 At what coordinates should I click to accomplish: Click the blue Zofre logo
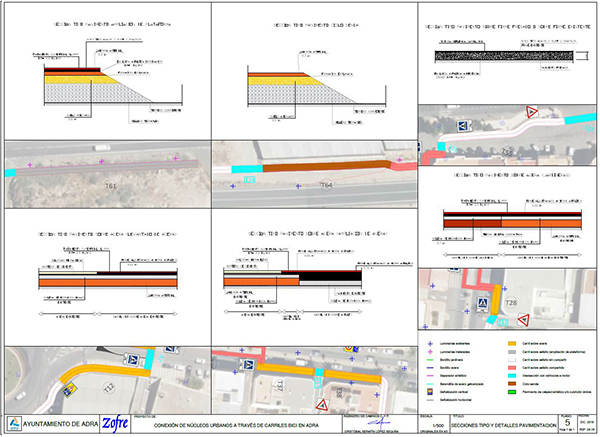click(115, 424)
